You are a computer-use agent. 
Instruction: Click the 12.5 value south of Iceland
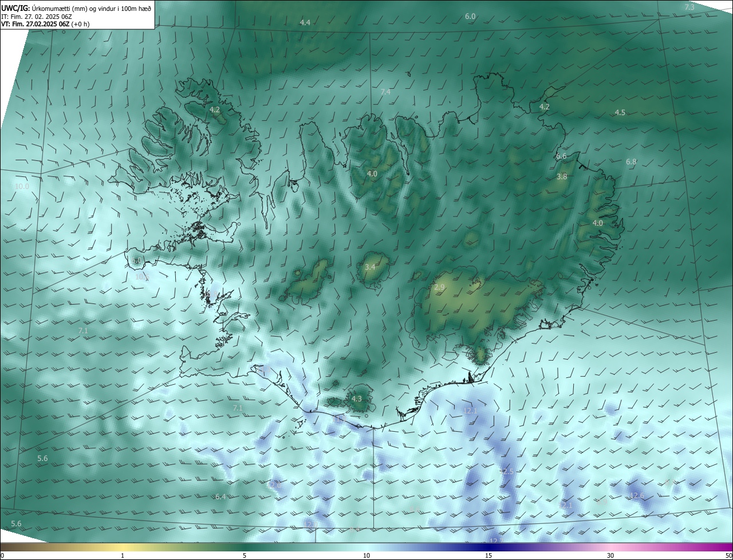506,471
